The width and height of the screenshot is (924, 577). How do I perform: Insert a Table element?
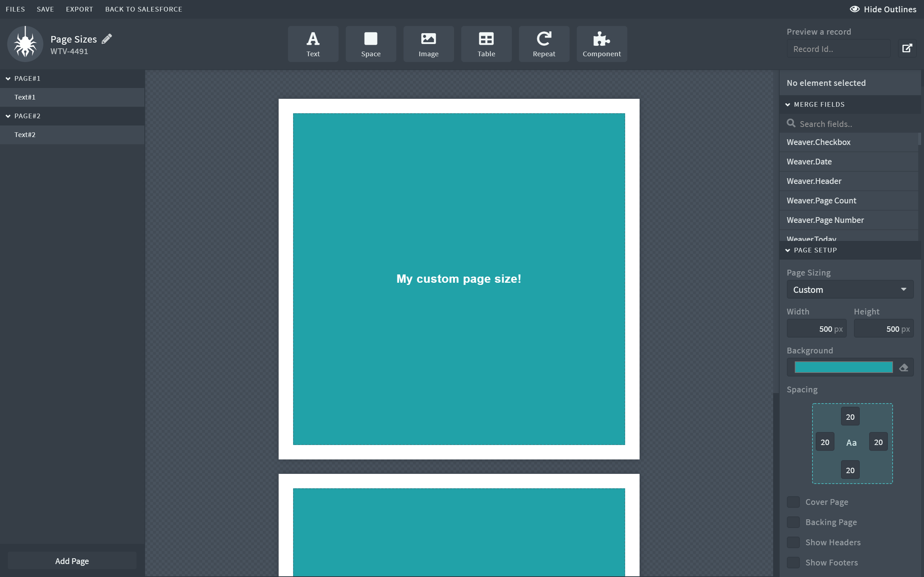pyautogui.click(x=486, y=44)
